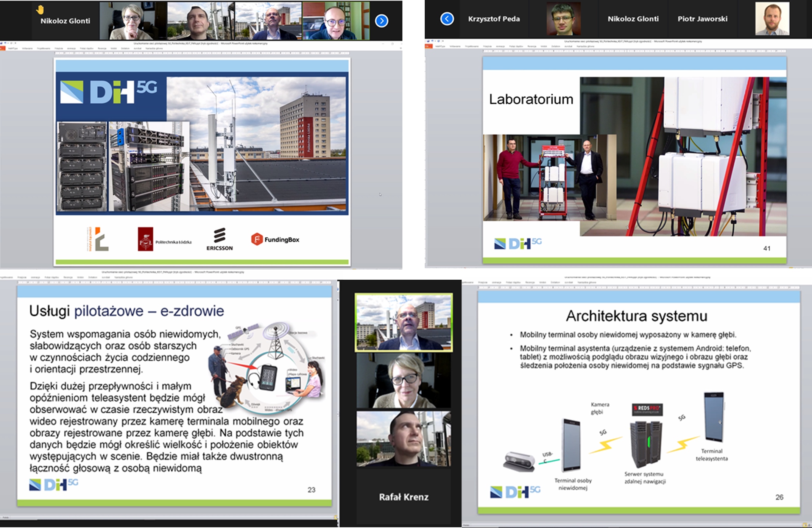Click the raised hand icon above Nikoloz Glonti
The height and width of the screenshot is (528, 812).
(x=40, y=9)
